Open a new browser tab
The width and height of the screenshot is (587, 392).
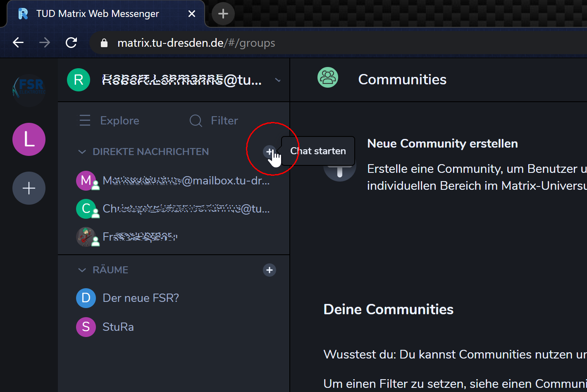pyautogui.click(x=223, y=14)
